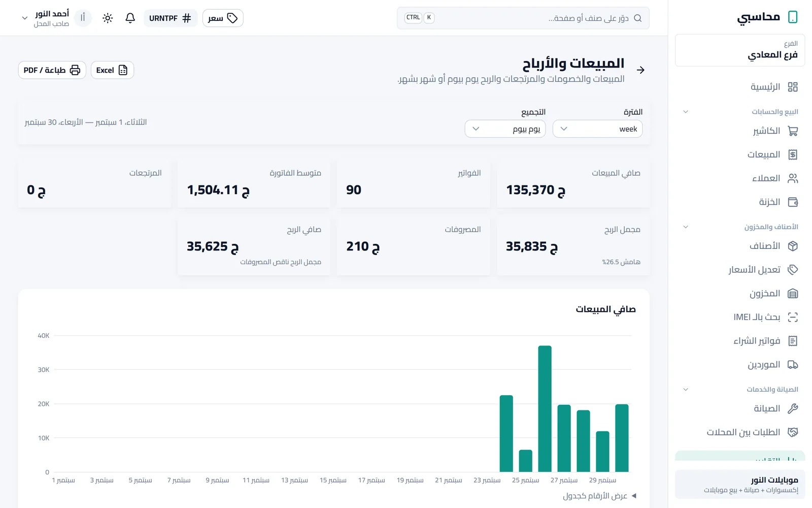
Task: Expand عرض الأرقام كجدول disclosure
Action: tap(599, 496)
